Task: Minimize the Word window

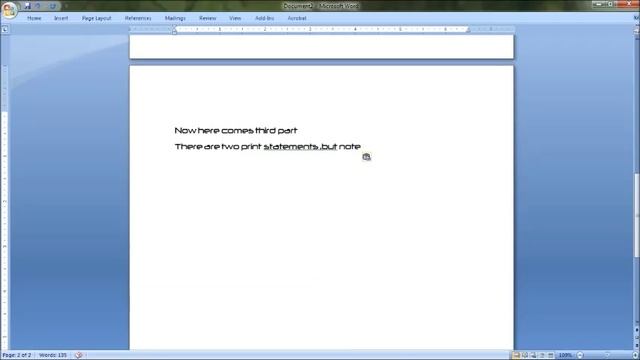Action: (x=599, y=4)
